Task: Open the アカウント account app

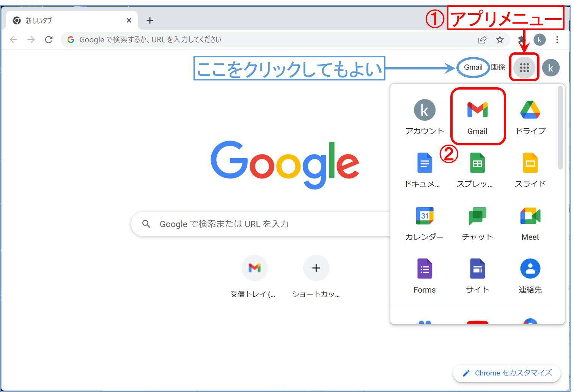Action: click(x=425, y=118)
